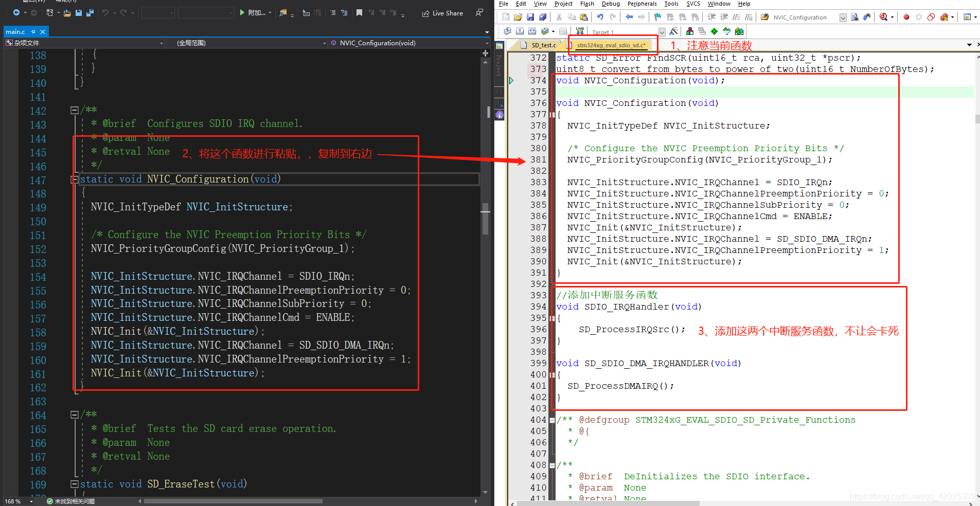Open Visual Studio (全局范围) scope dropdown
This screenshot has width=980, height=506.
[x=325, y=43]
